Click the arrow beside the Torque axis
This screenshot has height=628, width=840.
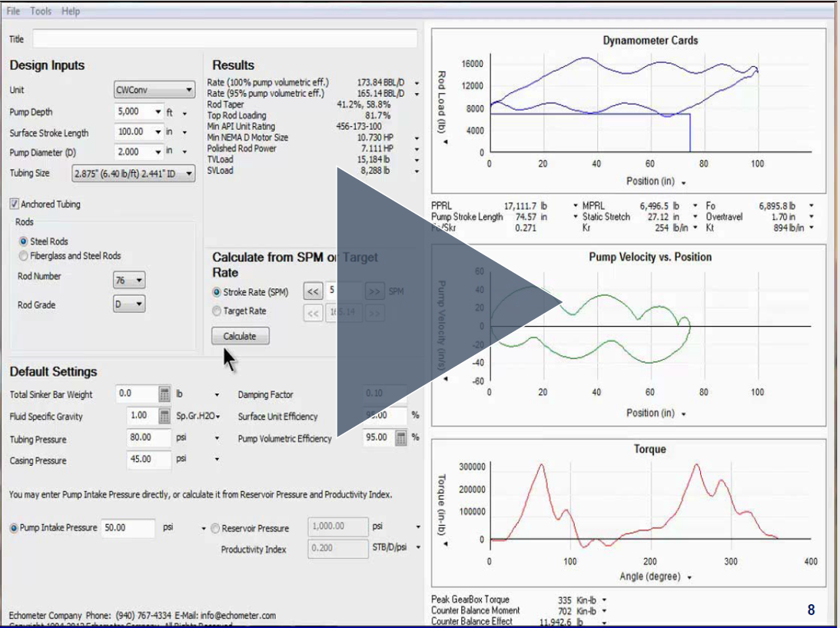click(446, 543)
